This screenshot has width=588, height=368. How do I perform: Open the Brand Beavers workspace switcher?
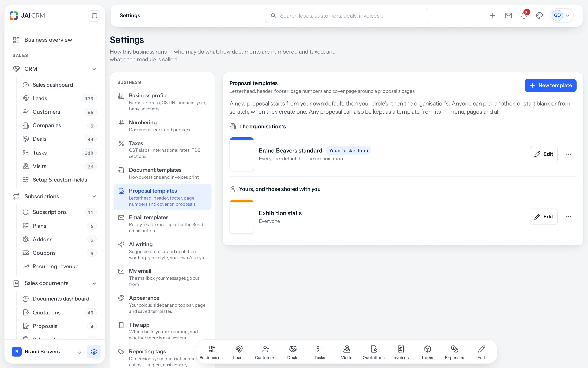coord(47,351)
